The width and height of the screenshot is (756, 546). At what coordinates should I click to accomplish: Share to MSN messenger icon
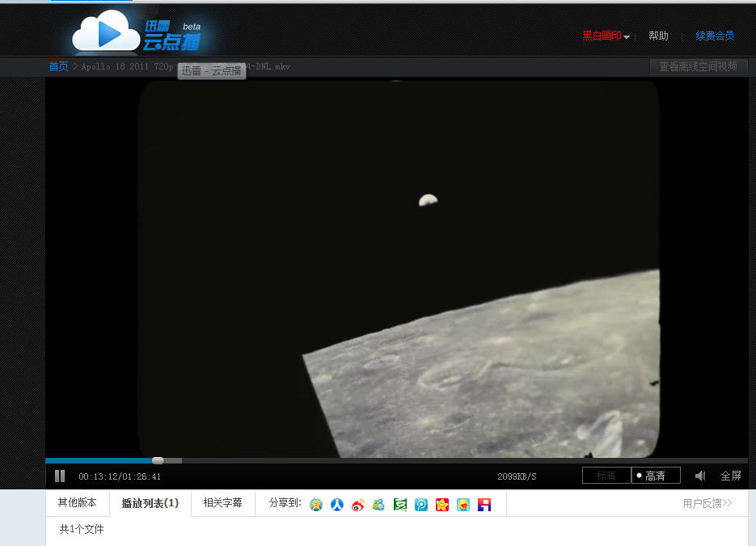pos(378,505)
